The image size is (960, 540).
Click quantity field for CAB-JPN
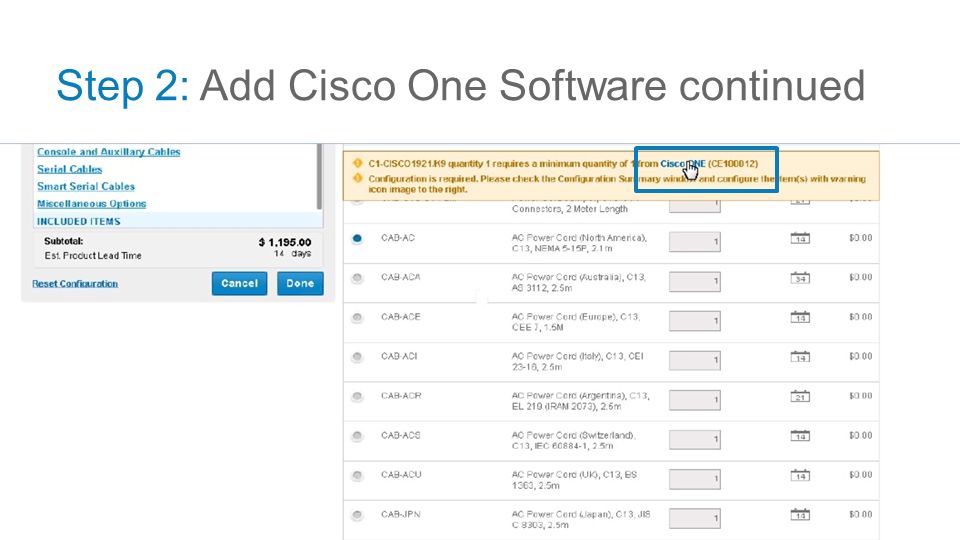694,518
